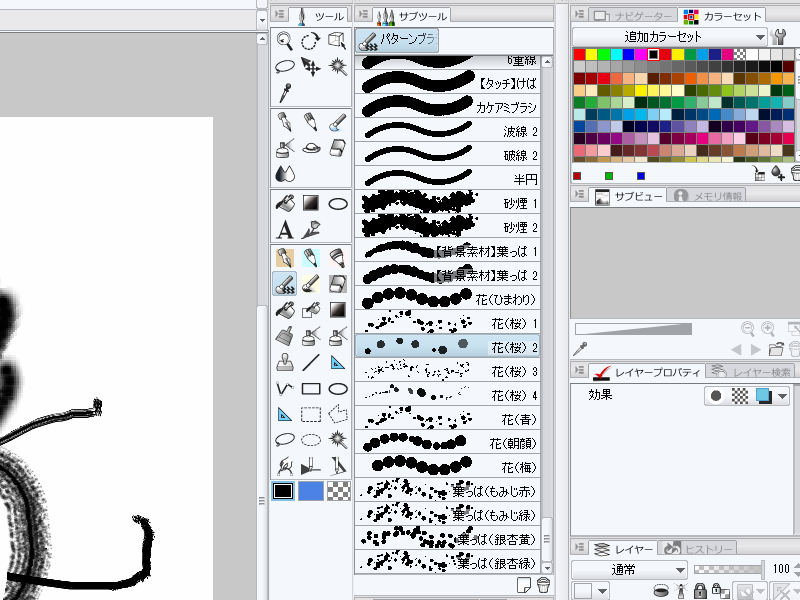
Task: Select the Airbrush spray tool
Action: (x=284, y=148)
